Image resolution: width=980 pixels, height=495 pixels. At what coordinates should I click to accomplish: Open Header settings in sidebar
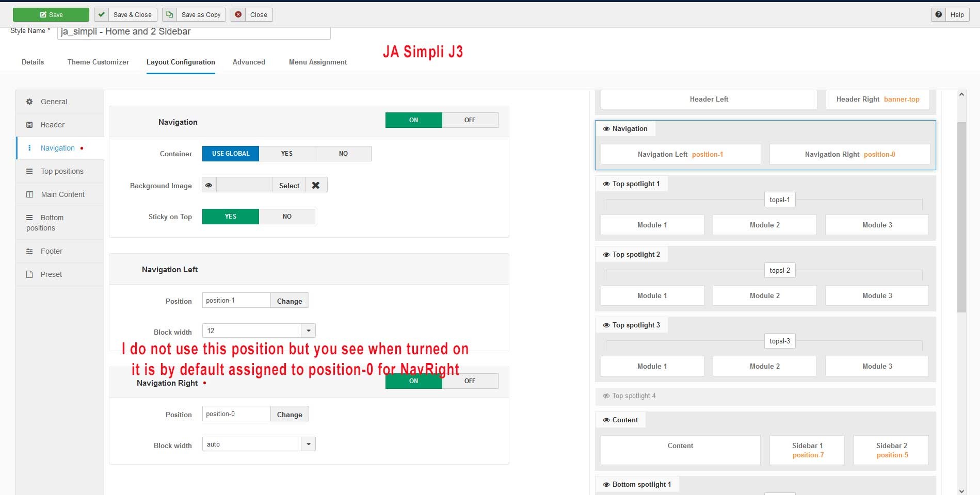[60, 125]
